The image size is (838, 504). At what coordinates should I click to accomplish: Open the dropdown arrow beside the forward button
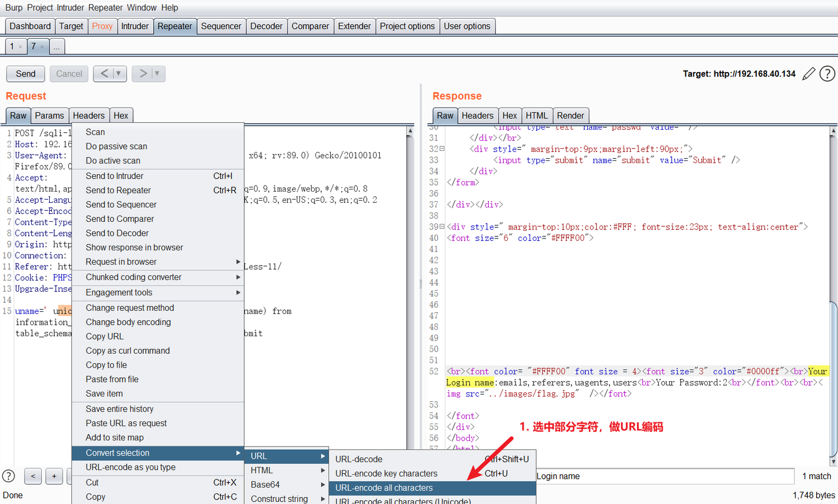click(x=157, y=74)
